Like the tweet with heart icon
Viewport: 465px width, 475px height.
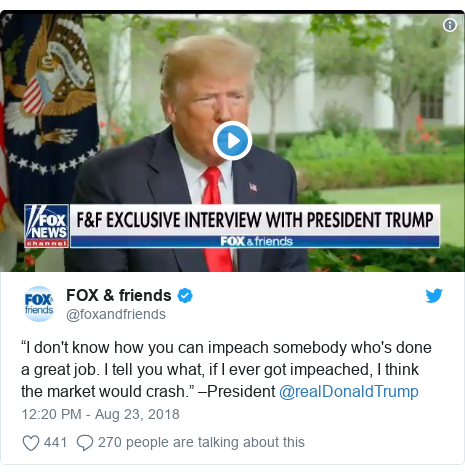tap(31, 443)
